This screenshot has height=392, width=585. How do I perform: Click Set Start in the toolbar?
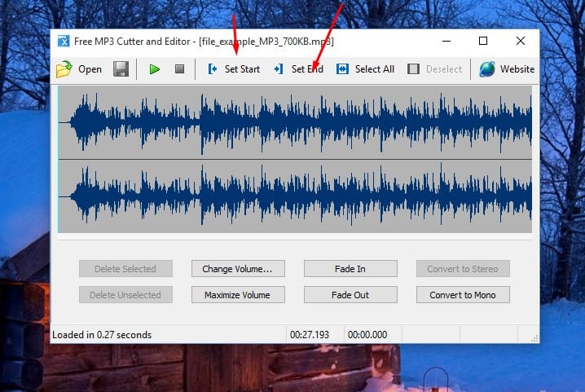(x=234, y=69)
